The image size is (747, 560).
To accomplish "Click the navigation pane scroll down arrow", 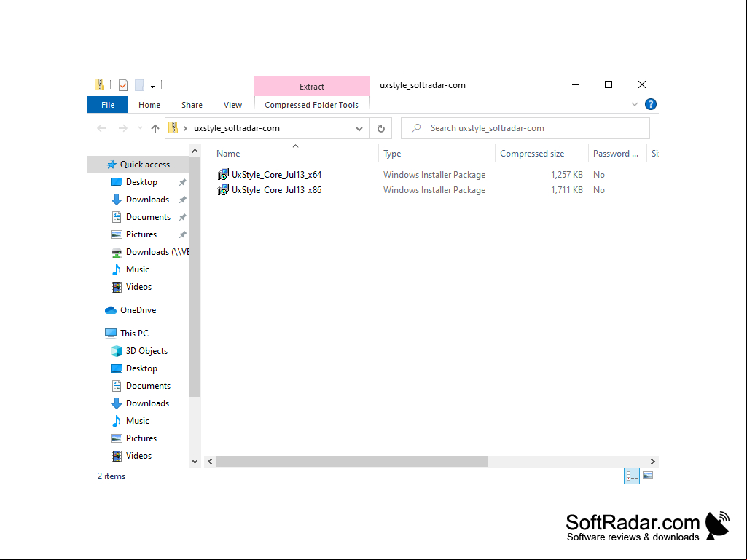I will [195, 462].
